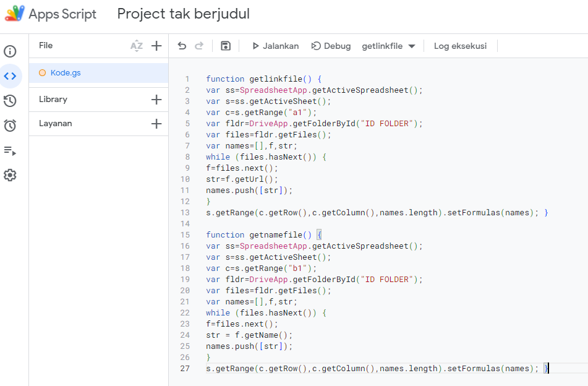Open project history icon in sidebar
This screenshot has width=588, height=386.
[x=10, y=101]
